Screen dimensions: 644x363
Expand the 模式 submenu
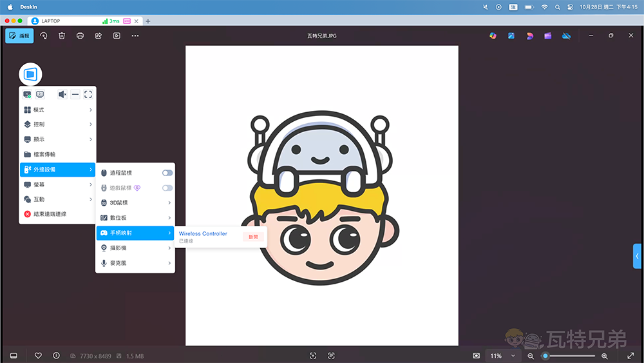pyautogui.click(x=58, y=110)
